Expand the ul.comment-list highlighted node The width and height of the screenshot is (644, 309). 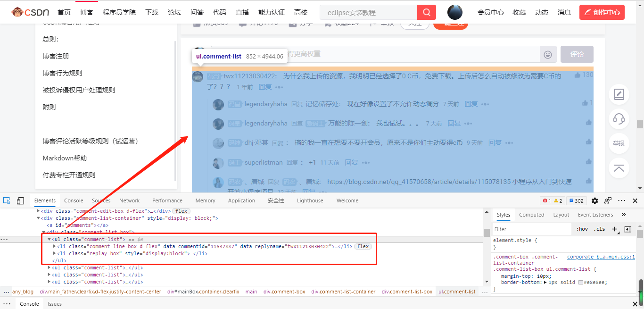pos(49,240)
